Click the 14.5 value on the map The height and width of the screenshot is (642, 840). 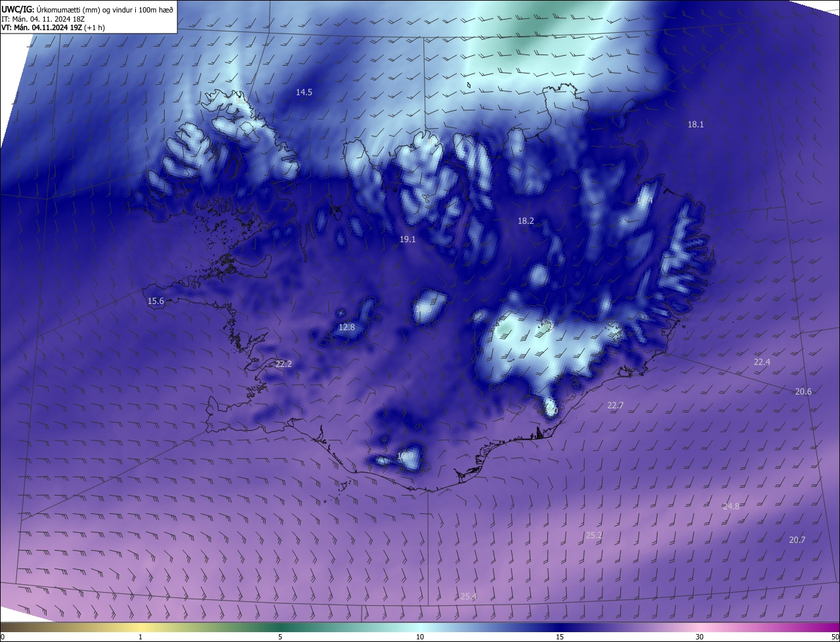(x=304, y=93)
